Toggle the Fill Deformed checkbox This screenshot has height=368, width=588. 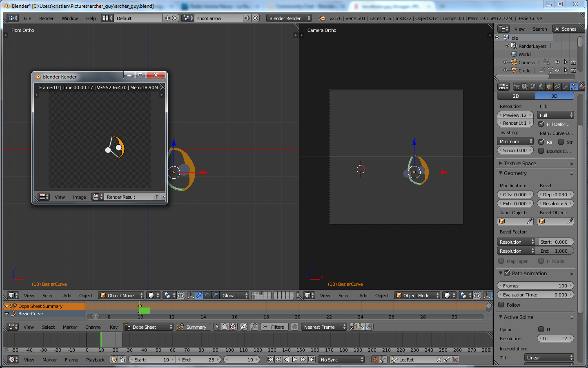(x=541, y=124)
